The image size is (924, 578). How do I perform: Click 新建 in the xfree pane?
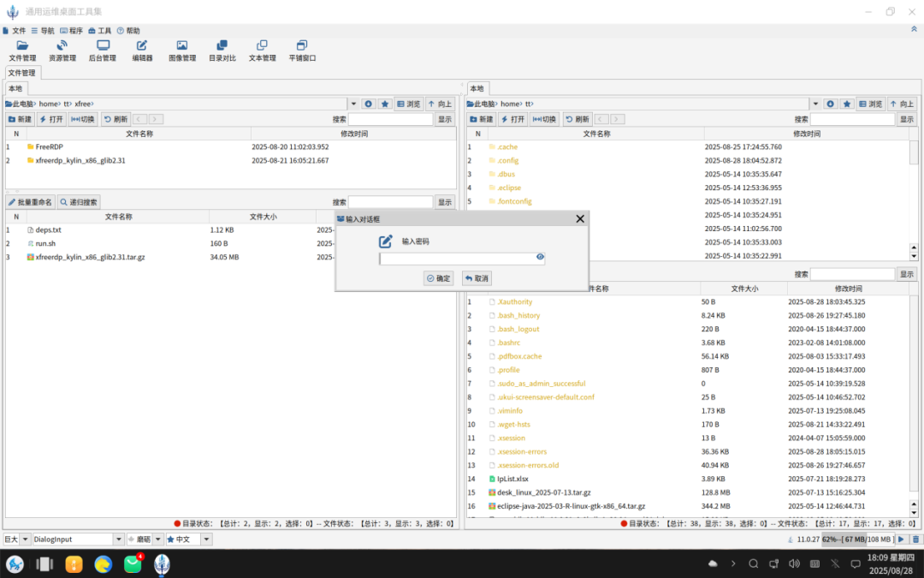[20, 119]
